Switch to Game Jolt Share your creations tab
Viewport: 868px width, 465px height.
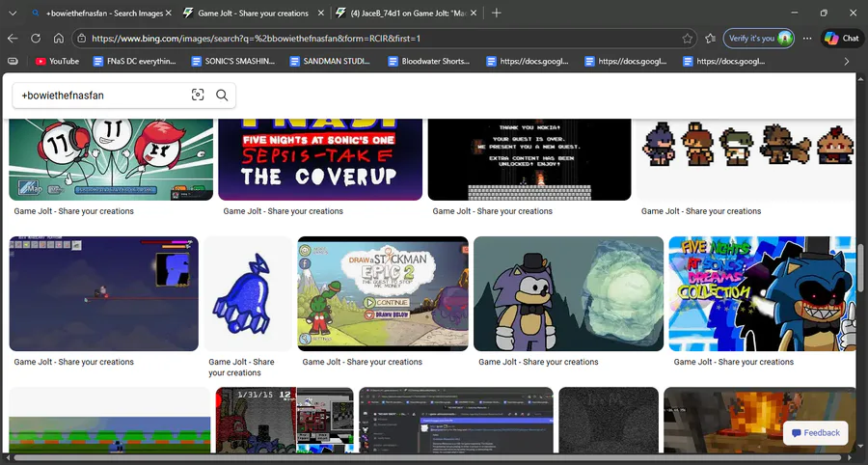pos(254,13)
